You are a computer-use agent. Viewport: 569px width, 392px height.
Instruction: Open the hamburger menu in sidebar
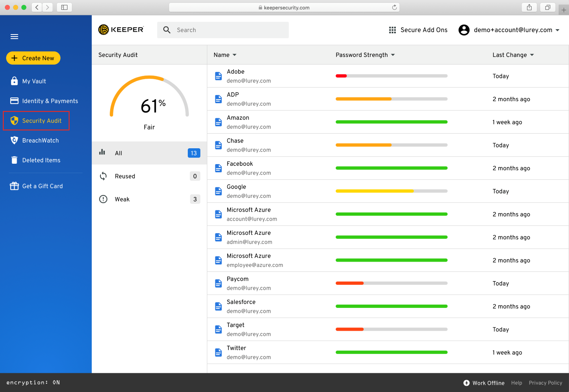(14, 37)
